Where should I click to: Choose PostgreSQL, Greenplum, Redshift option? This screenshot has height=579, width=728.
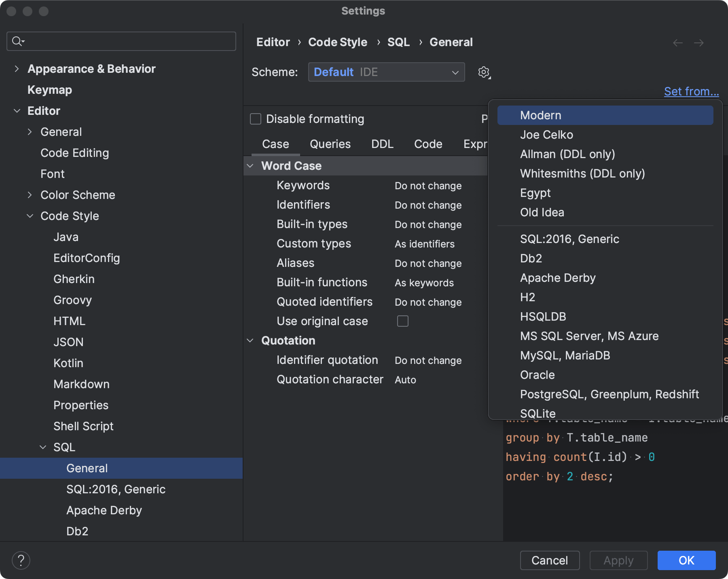609,394
